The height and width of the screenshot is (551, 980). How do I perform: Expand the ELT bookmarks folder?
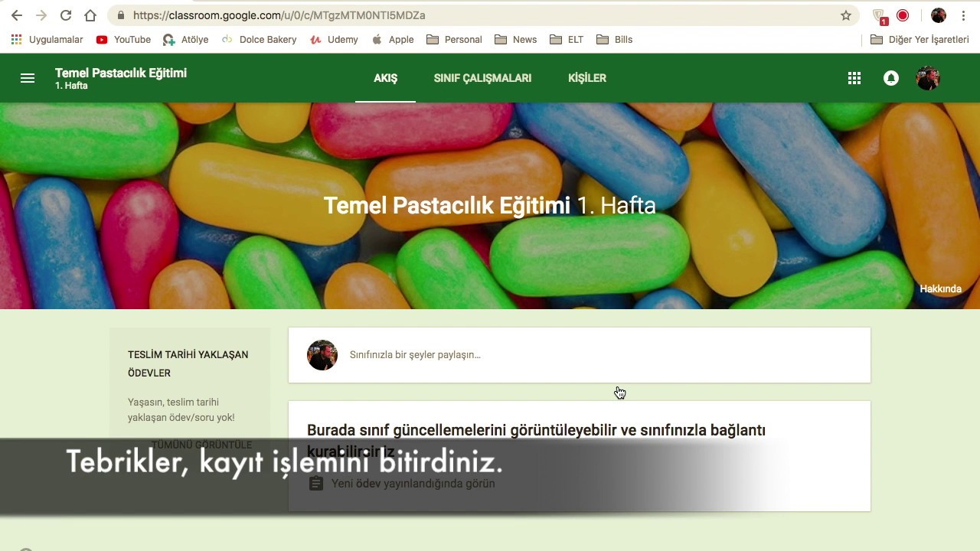(x=567, y=40)
